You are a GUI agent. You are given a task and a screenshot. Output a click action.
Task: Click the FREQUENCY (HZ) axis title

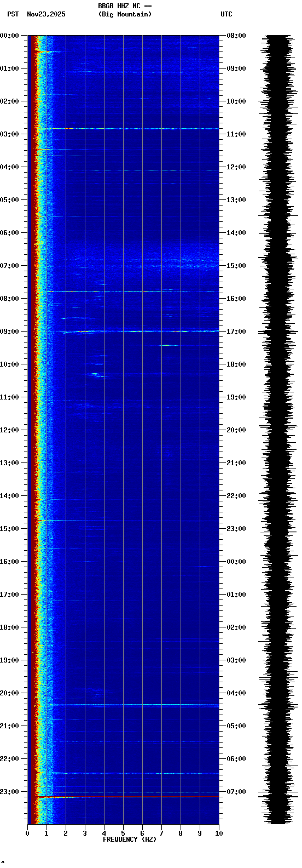(130, 840)
